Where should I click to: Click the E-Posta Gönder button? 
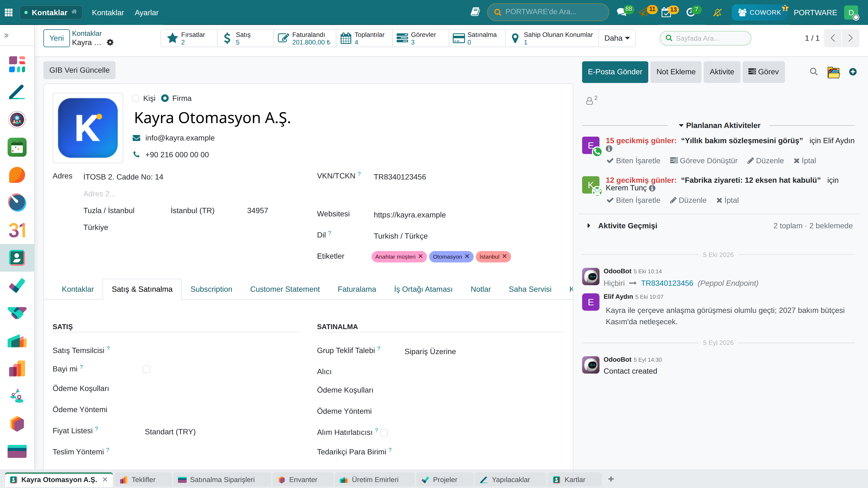615,72
